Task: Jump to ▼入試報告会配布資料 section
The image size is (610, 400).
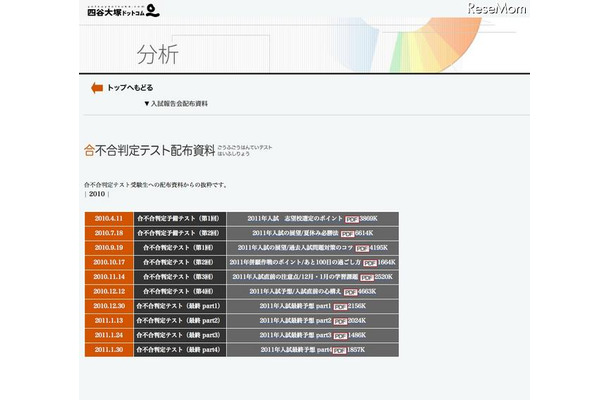Action: [x=176, y=104]
